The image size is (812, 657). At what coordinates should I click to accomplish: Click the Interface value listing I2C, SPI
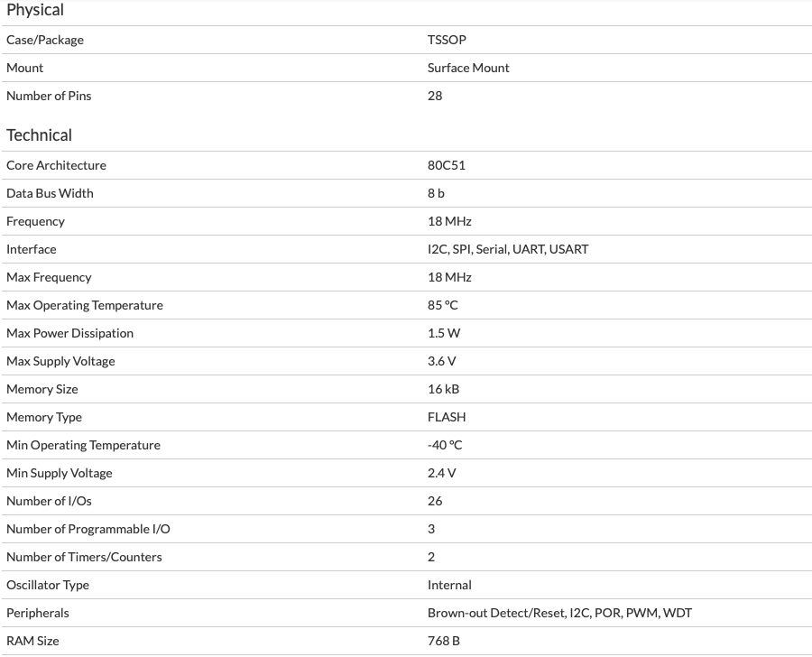tap(508, 249)
